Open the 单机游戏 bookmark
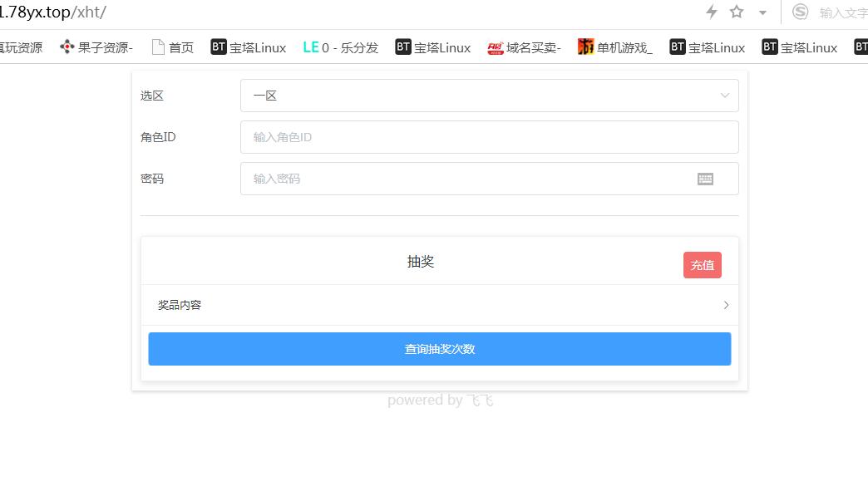The width and height of the screenshot is (868, 501). click(x=615, y=47)
